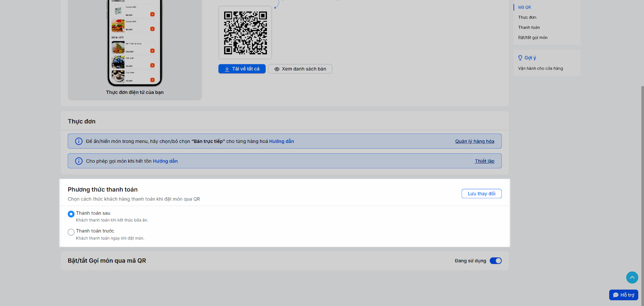Click the plus icon for Việt quất
Screen dimensions: 644x306
click(153, 65)
